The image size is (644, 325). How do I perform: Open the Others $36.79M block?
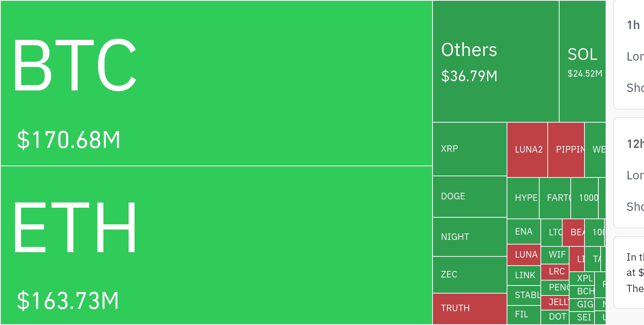tap(495, 61)
